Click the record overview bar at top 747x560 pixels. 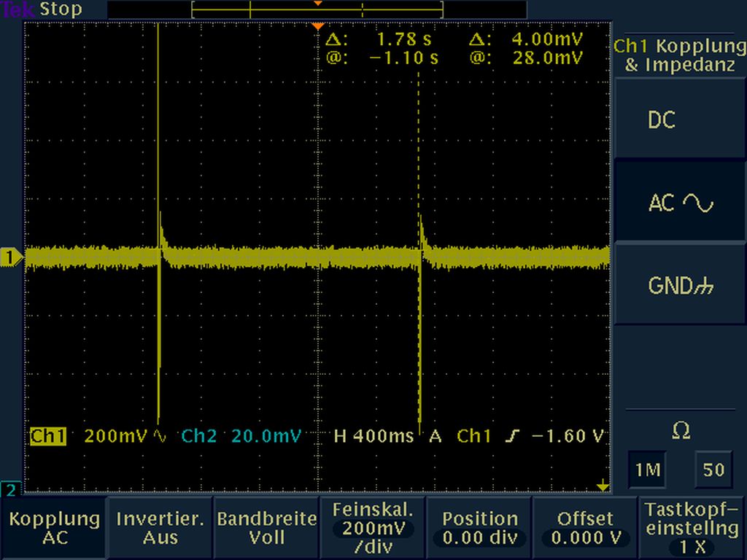[x=317, y=10]
